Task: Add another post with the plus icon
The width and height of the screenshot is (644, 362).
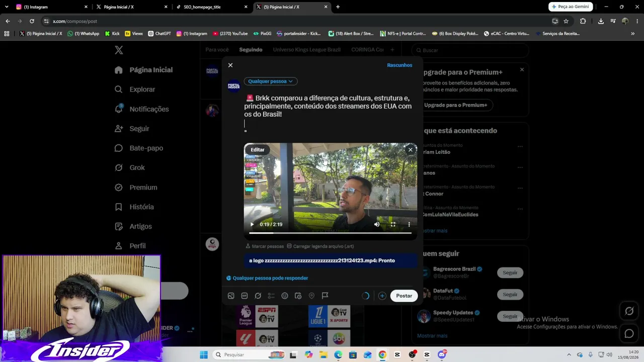Action: [x=382, y=296]
